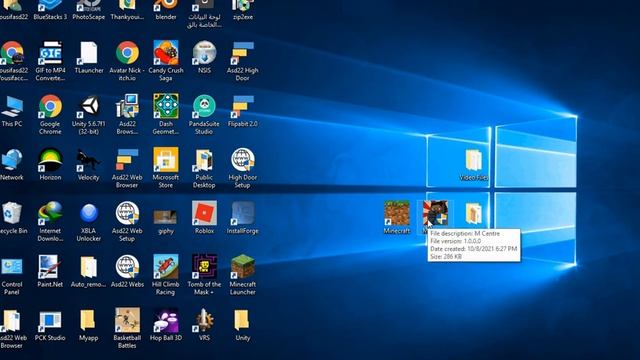640x360 pixels.
Task: Select the Basketball Battles icon
Action: pyautogui.click(x=127, y=328)
